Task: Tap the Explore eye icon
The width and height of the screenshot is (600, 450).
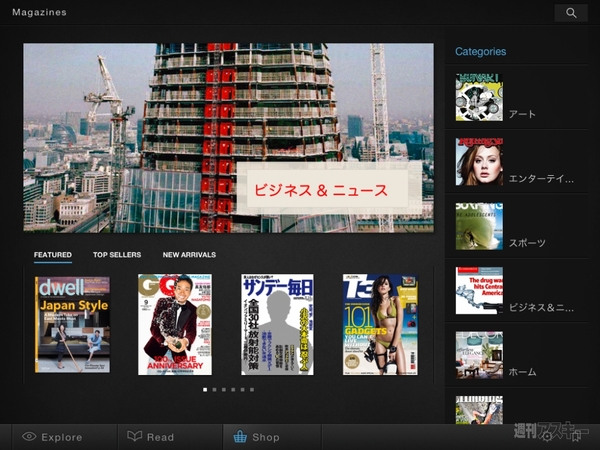Action: [29, 437]
